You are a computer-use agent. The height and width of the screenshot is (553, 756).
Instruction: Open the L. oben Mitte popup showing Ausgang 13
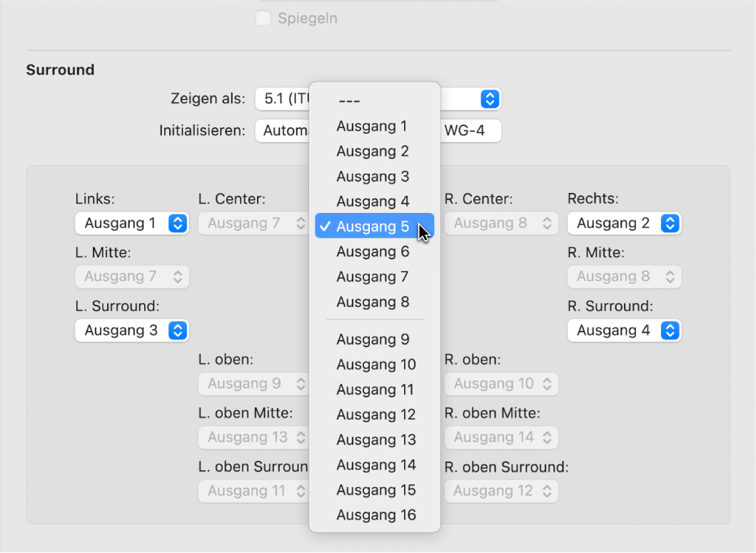click(x=253, y=437)
